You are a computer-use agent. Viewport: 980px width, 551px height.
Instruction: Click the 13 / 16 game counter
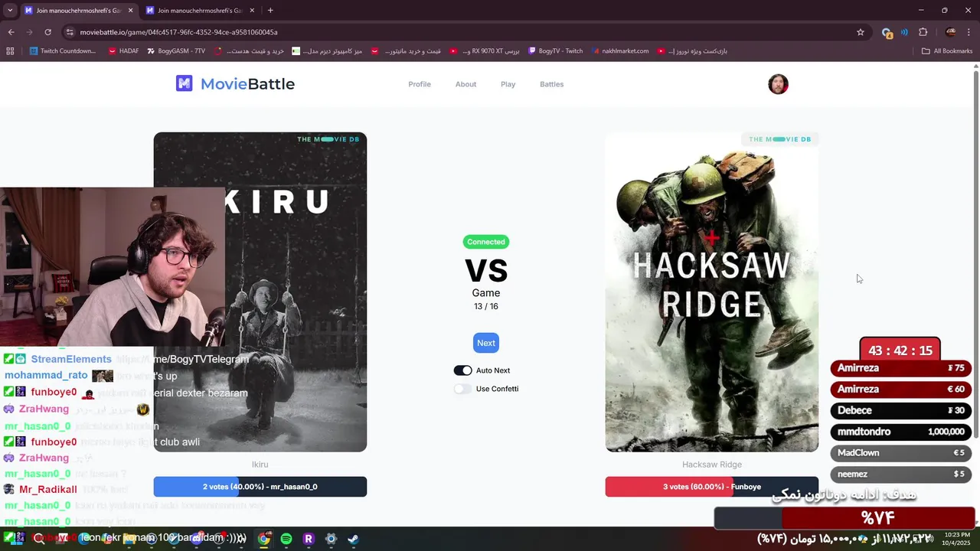pyautogui.click(x=486, y=306)
